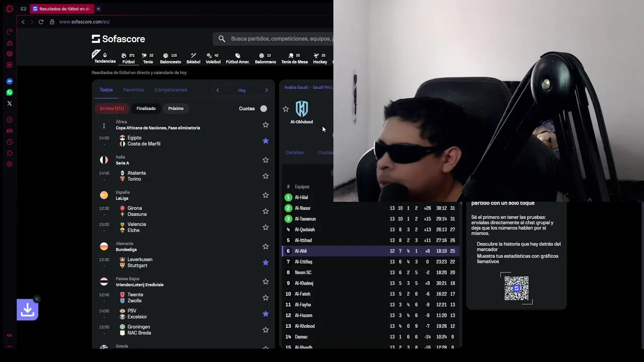Viewport: 644px width, 362px height.
Task: Select the Tenis de Mesa sport icon
Action: click(x=294, y=58)
